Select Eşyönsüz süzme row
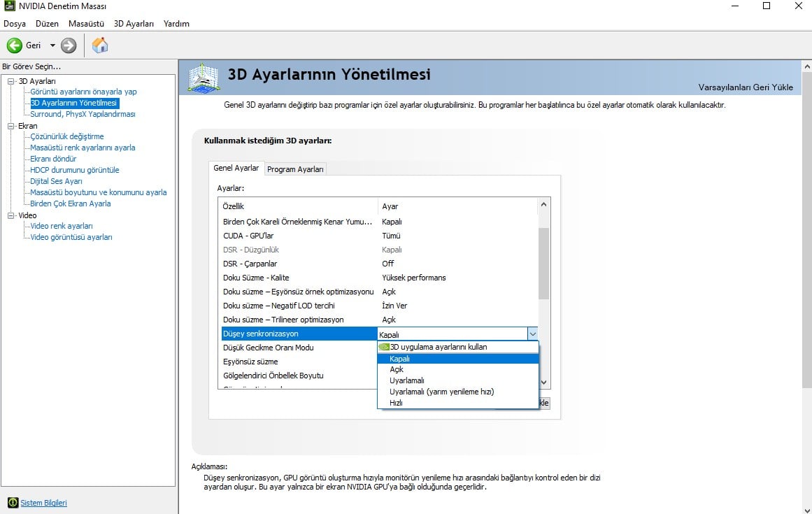Viewport: 812px width, 514px height. [x=298, y=362]
